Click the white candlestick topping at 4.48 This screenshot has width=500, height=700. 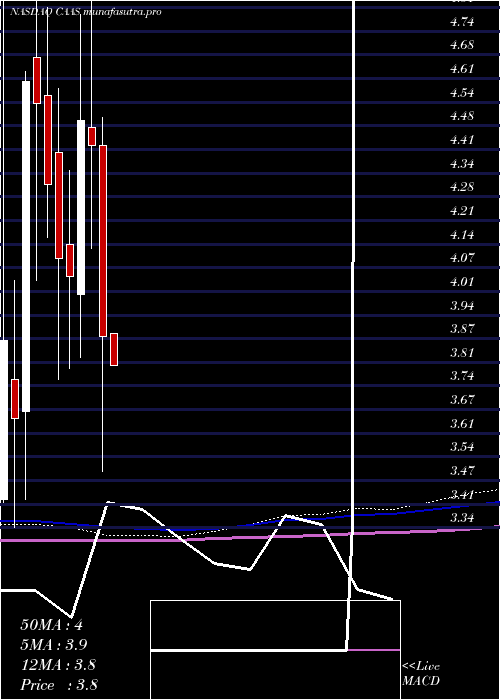81,207
